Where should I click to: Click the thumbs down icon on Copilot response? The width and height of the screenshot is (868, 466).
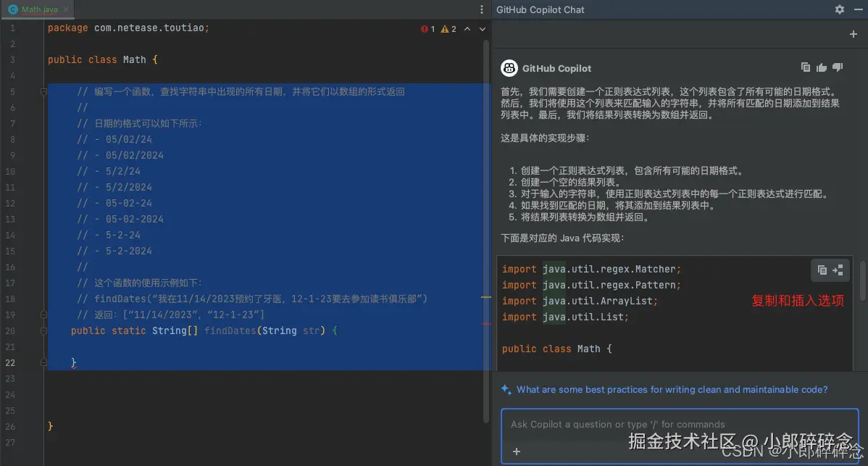838,67
